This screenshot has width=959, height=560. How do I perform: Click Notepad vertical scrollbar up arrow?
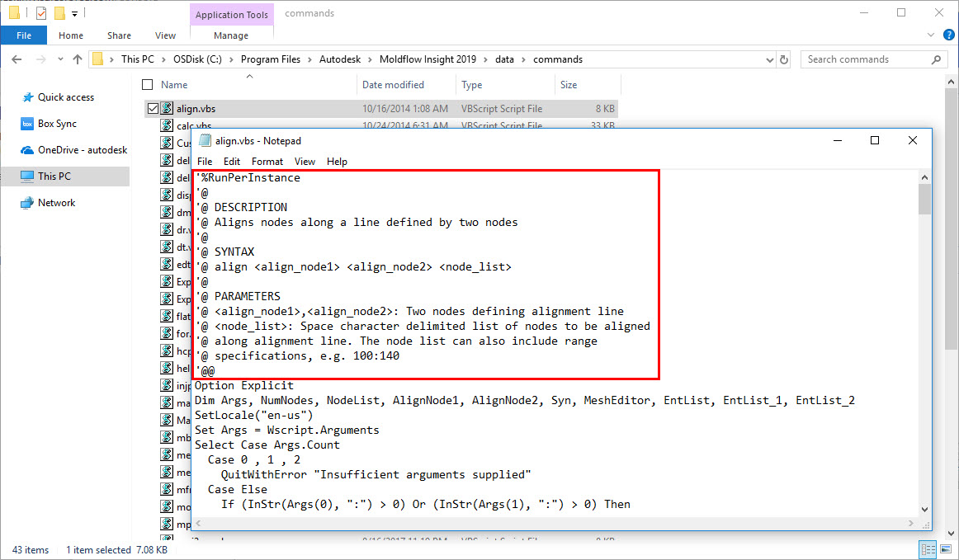924,177
